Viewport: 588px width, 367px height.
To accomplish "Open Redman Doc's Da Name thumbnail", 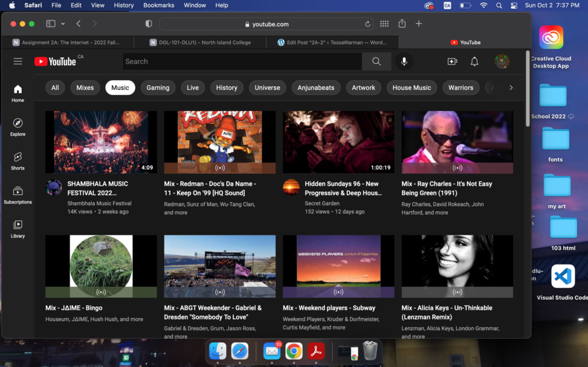I will click(x=220, y=142).
